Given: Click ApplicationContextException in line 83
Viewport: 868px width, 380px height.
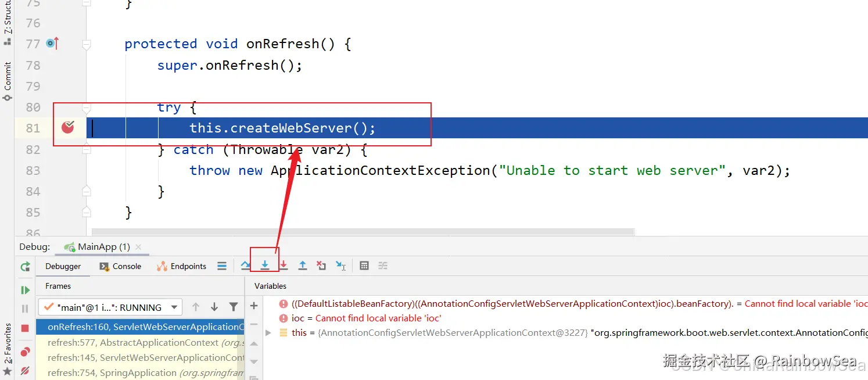Looking at the screenshot, I should pos(380,170).
